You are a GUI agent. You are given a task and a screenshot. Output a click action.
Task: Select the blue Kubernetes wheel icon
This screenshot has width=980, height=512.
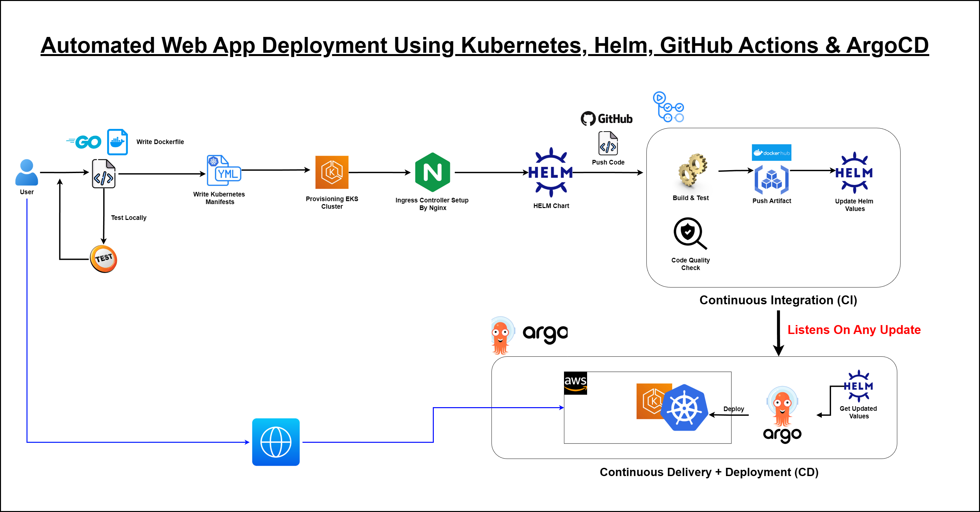pyautogui.click(x=684, y=408)
